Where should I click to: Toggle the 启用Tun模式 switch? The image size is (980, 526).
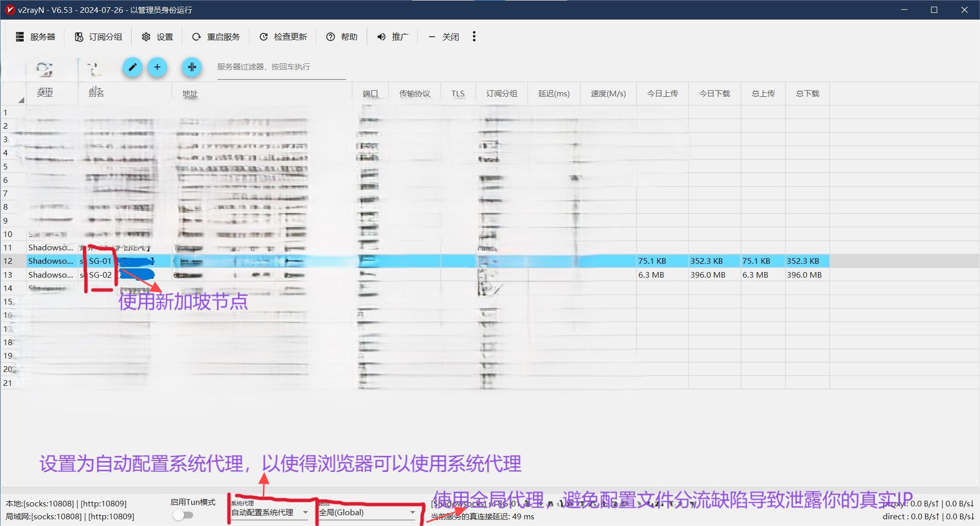click(x=183, y=515)
